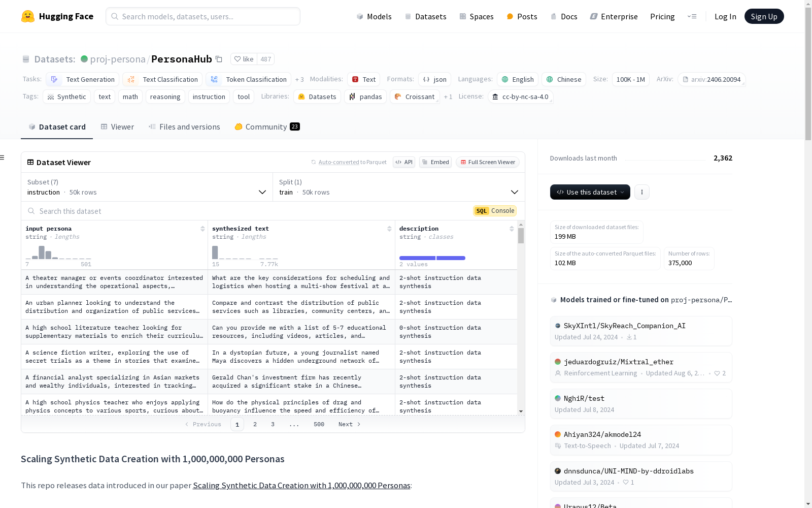This screenshot has height=508, width=812.
Task: Open the Spaces menu item
Action: [477, 16]
